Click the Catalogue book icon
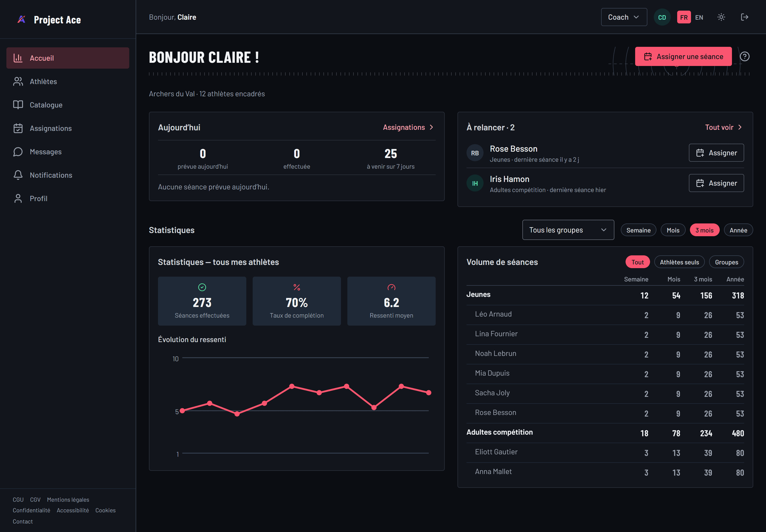The width and height of the screenshot is (766, 532). [x=18, y=105]
